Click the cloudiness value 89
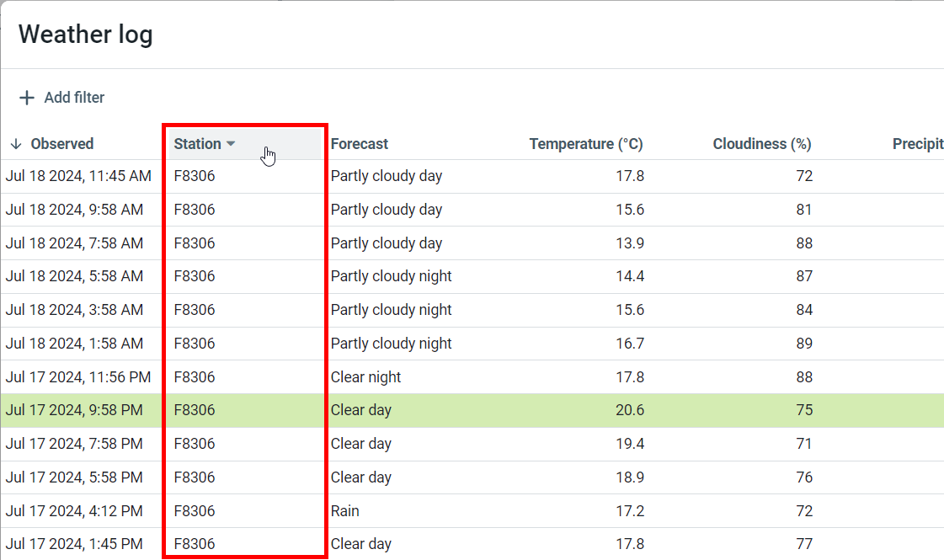The width and height of the screenshot is (944, 560). point(804,344)
